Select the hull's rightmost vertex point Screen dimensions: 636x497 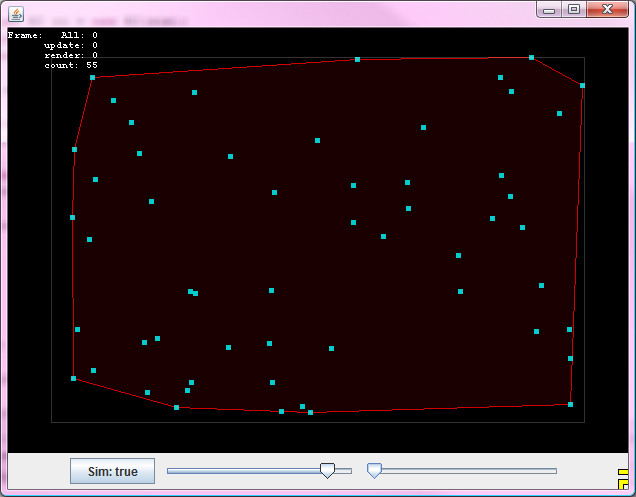coord(582,85)
